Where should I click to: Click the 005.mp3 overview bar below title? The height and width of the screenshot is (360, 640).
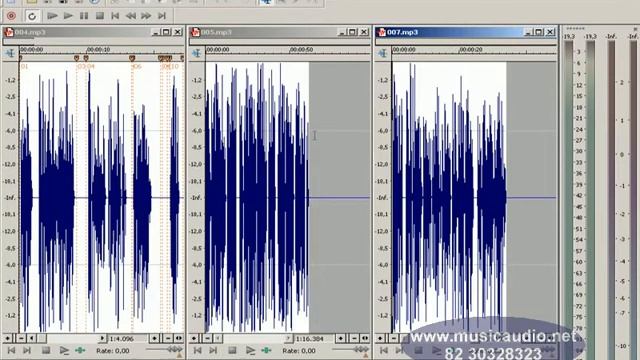280,42
